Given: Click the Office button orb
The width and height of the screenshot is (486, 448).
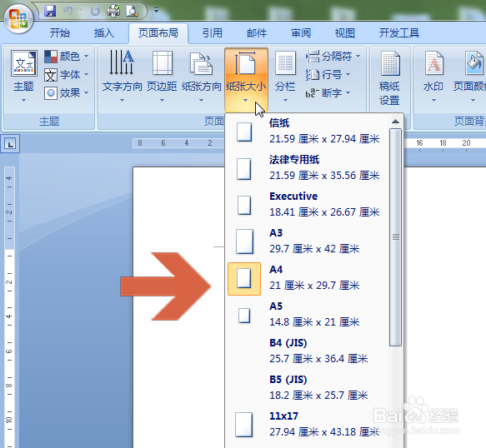Looking at the screenshot, I should (18, 18).
